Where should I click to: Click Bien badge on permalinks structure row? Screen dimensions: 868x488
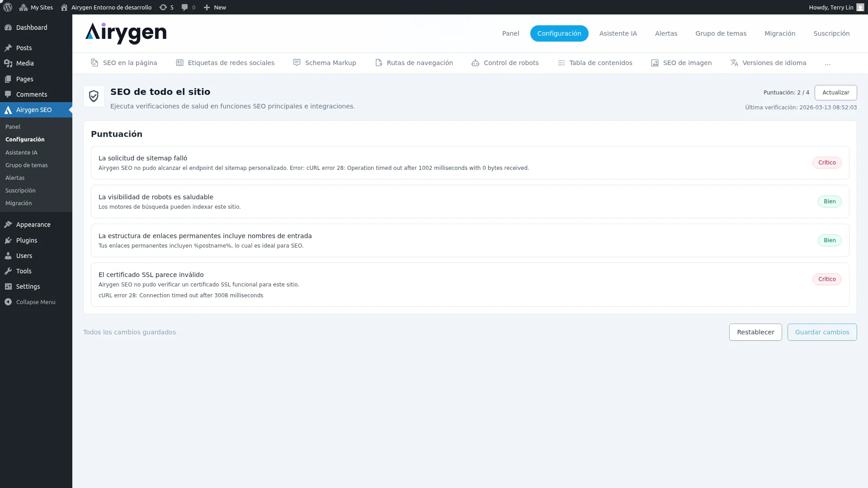coord(830,240)
